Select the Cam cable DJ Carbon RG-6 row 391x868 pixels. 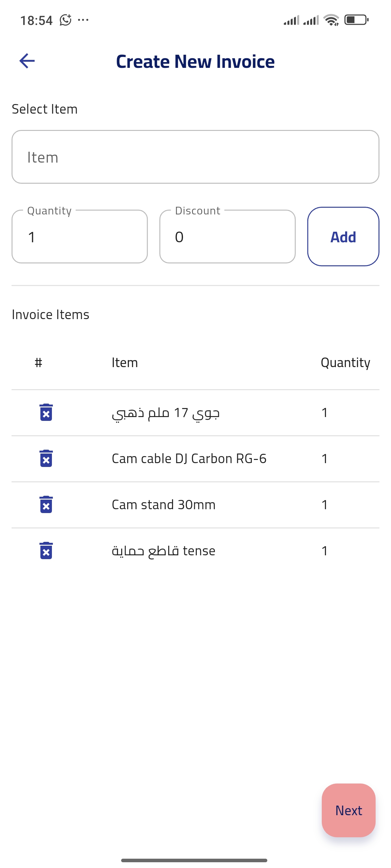point(189,459)
